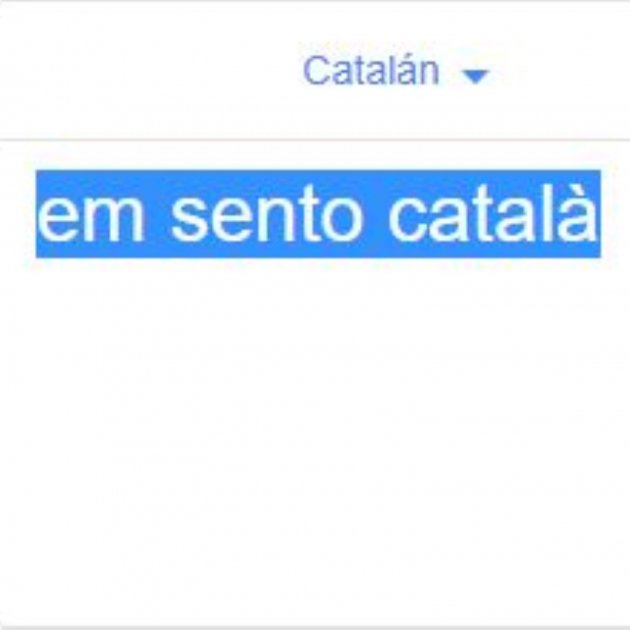
Task: Focus the translation output box
Action: (315, 382)
